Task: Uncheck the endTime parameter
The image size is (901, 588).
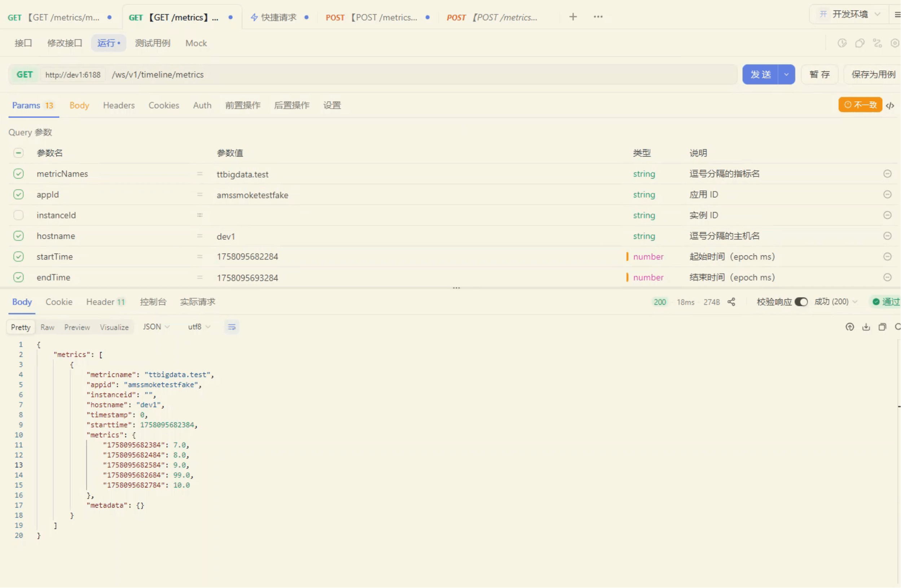Action: 18,277
